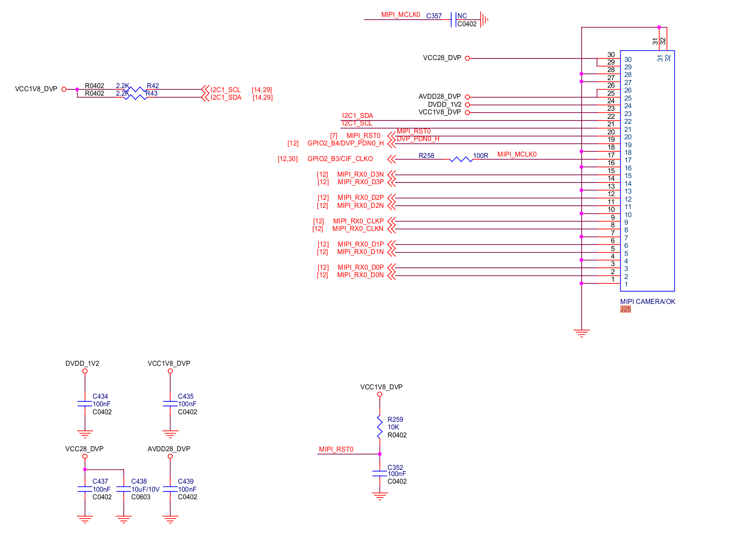This screenshot has width=756, height=546.
Task: Click the '100R' resistor value
Action: [x=481, y=156]
